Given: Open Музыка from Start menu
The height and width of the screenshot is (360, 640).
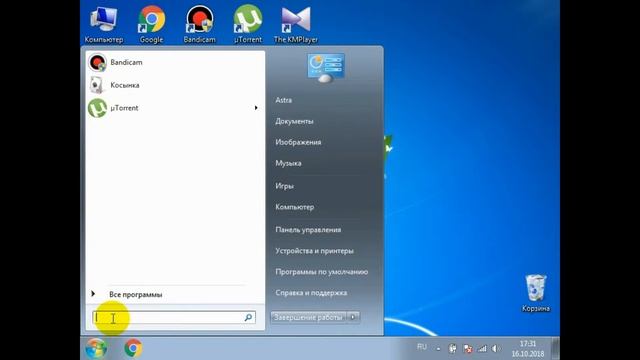Looking at the screenshot, I should [x=288, y=163].
